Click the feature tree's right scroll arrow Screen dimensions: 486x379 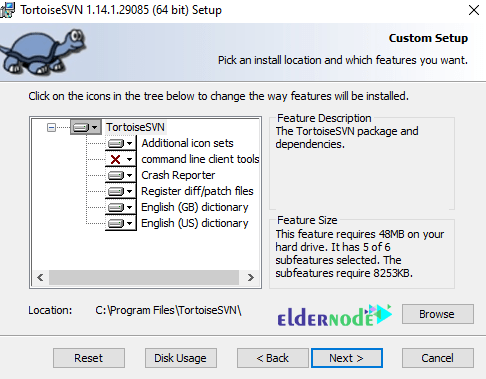click(251, 277)
